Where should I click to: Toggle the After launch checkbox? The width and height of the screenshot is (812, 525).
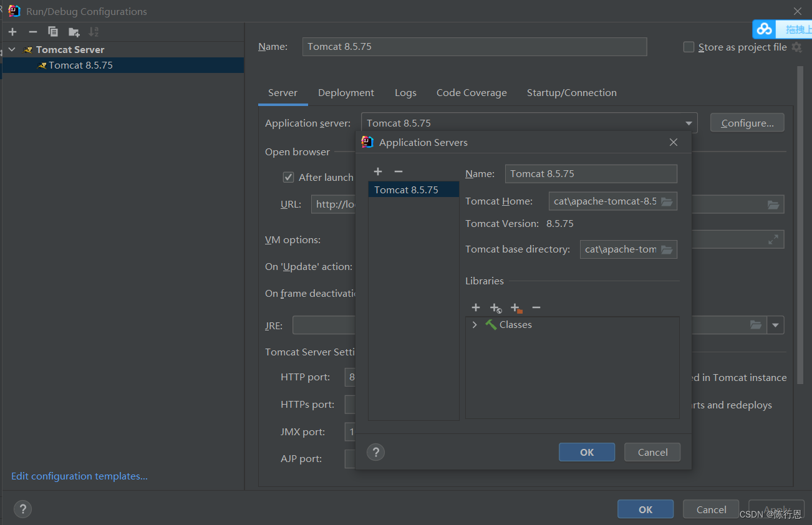(288, 177)
